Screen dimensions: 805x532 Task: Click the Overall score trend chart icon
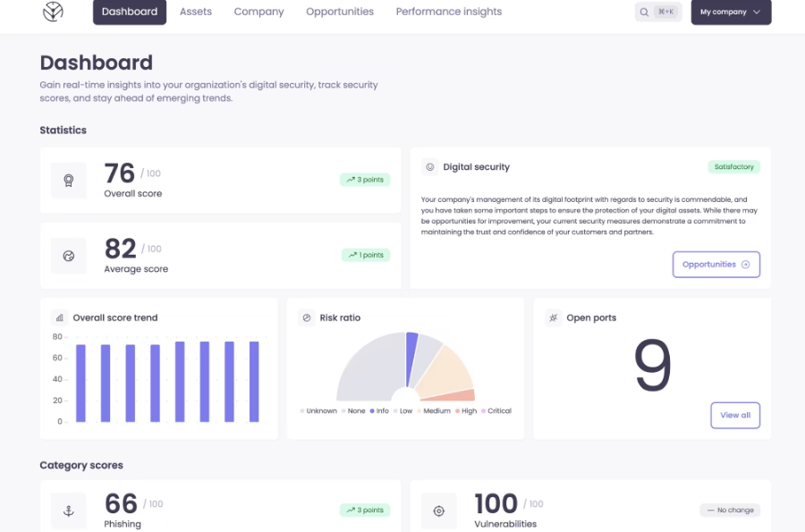coord(60,317)
